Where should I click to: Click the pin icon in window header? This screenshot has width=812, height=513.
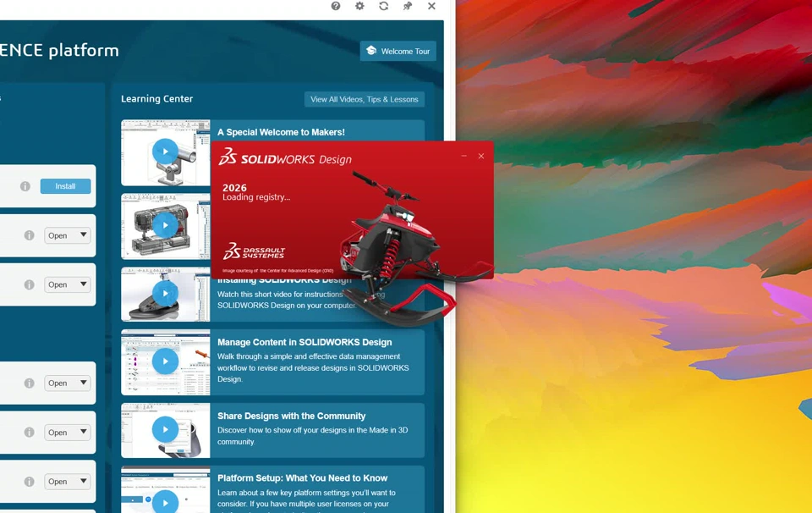408,6
